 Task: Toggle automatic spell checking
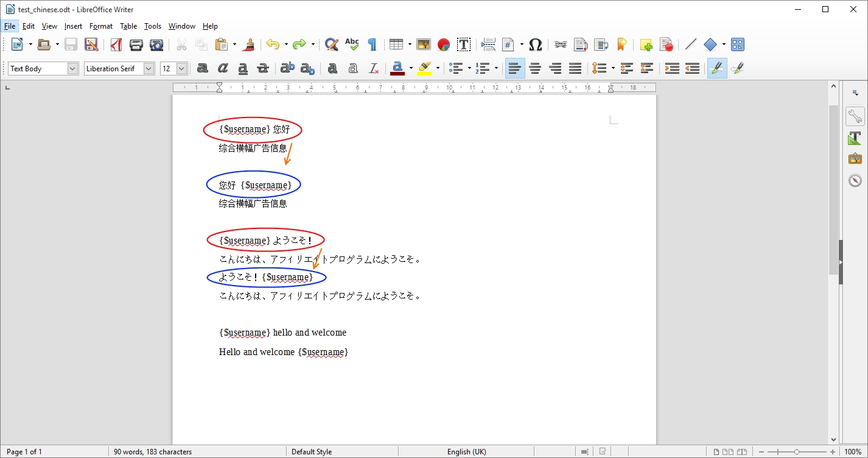click(352, 44)
